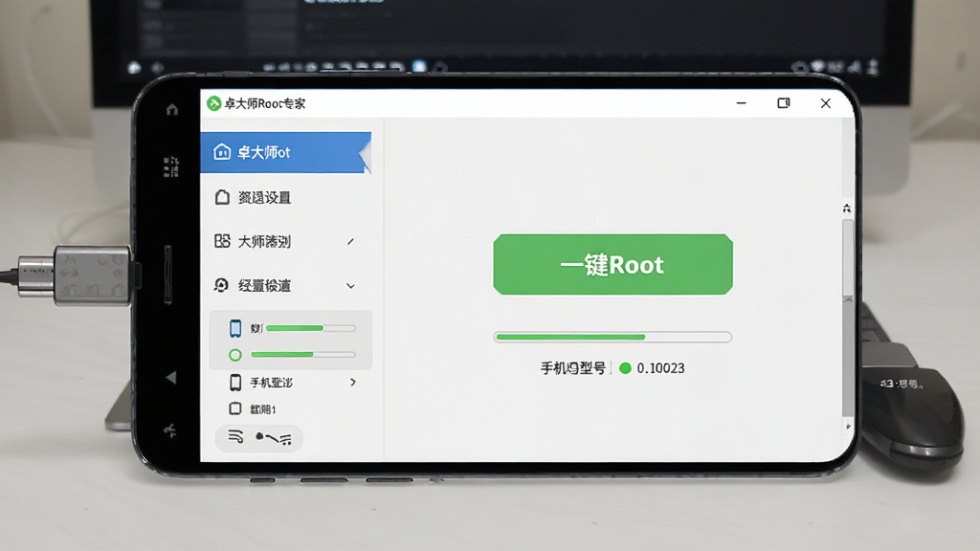Click the progress bar beside the blue phone icon

click(x=311, y=328)
